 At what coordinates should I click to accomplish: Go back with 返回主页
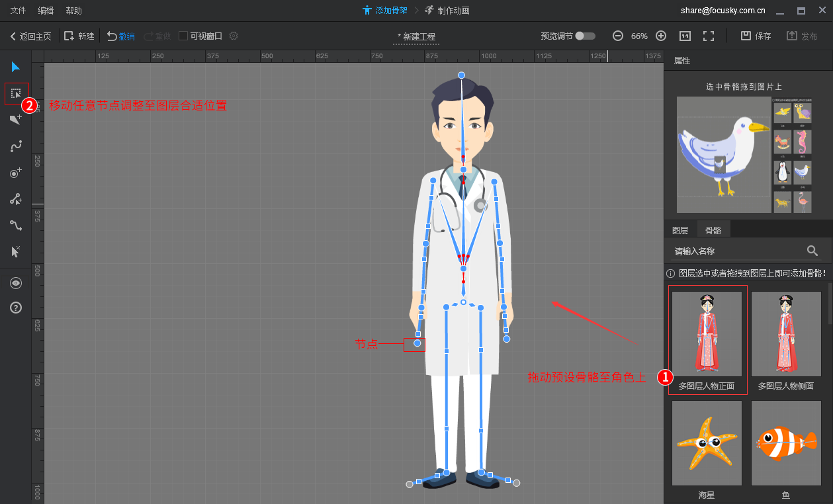(x=30, y=36)
